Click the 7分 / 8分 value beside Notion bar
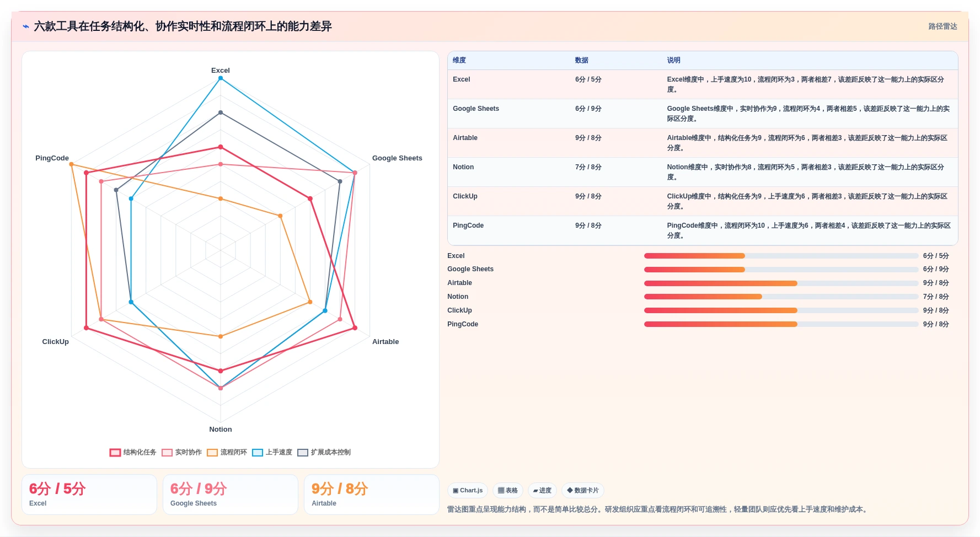Viewport: 980px width, 537px height. (x=936, y=297)
